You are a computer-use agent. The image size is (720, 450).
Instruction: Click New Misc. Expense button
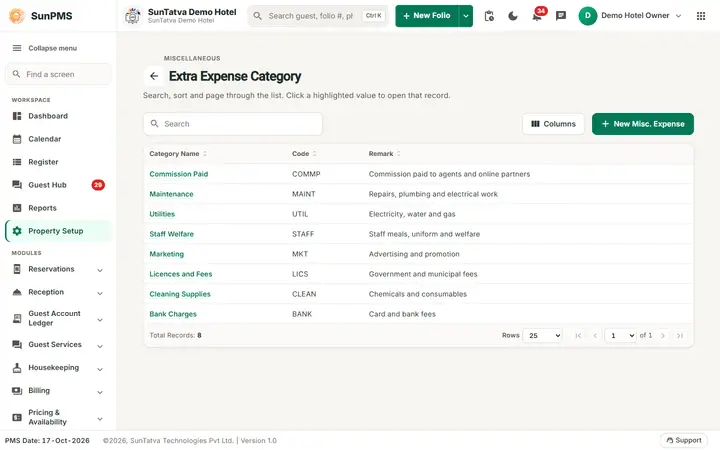click(643, 124)
